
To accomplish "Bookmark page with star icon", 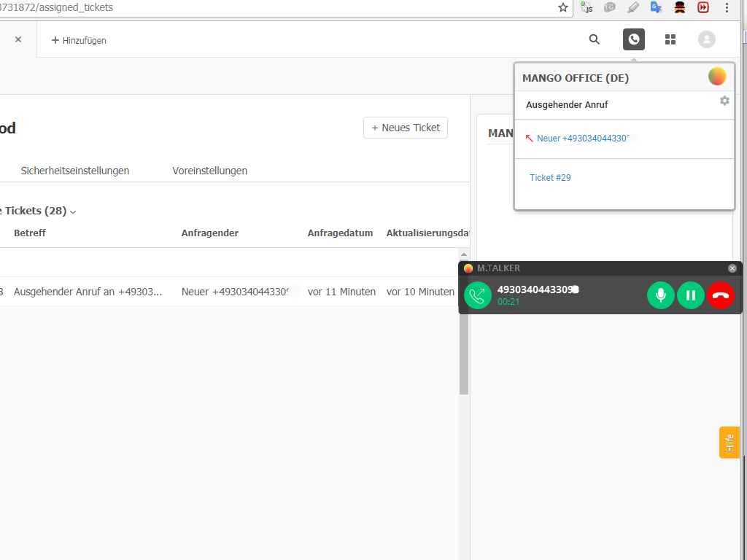I will [563, 7].
